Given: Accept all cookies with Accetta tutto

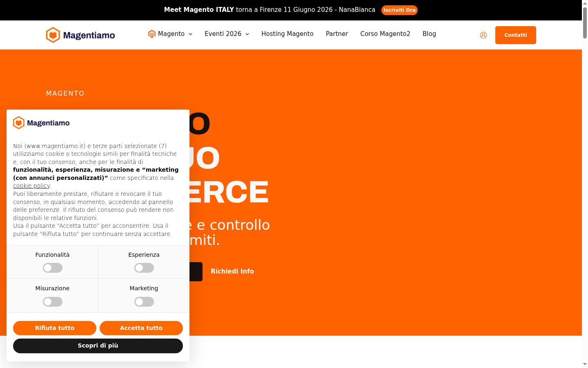Looking at the screenshot, I should pos(141,328).
